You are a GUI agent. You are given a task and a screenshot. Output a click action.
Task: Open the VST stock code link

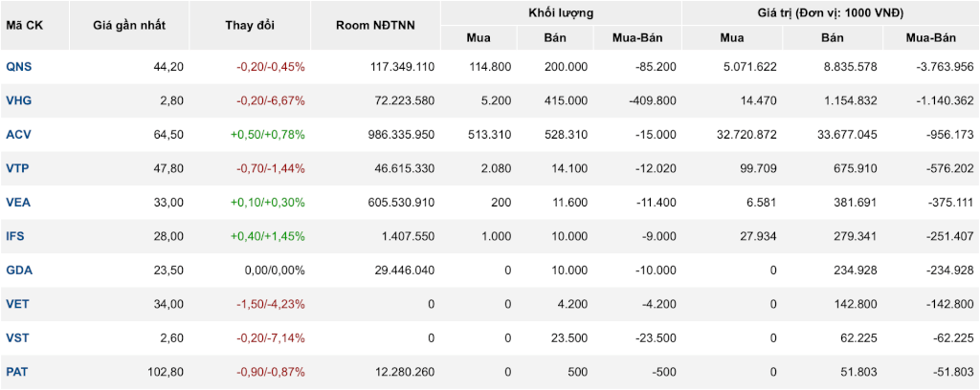click(17, 337)
